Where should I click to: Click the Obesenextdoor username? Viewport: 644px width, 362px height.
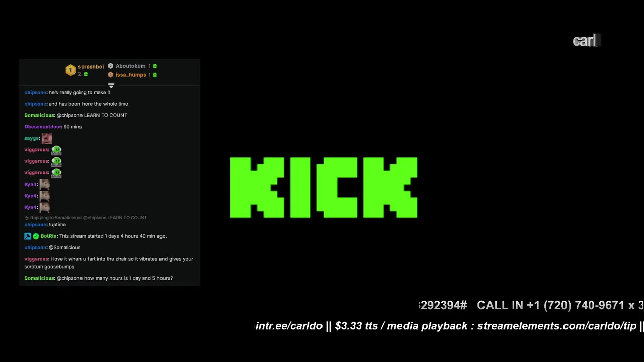[x=43, y=127]
